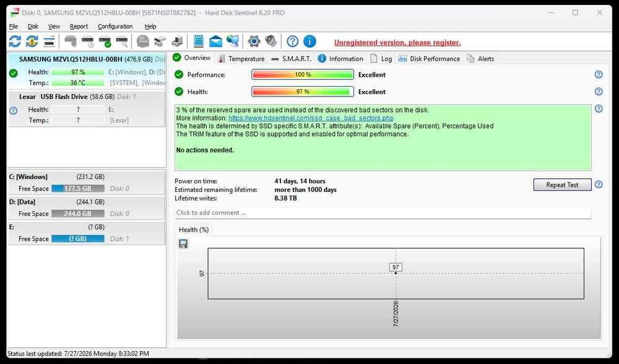Click help icon next to Repeat Test
This screenshot has width=619, height=364.
(599, 184)
